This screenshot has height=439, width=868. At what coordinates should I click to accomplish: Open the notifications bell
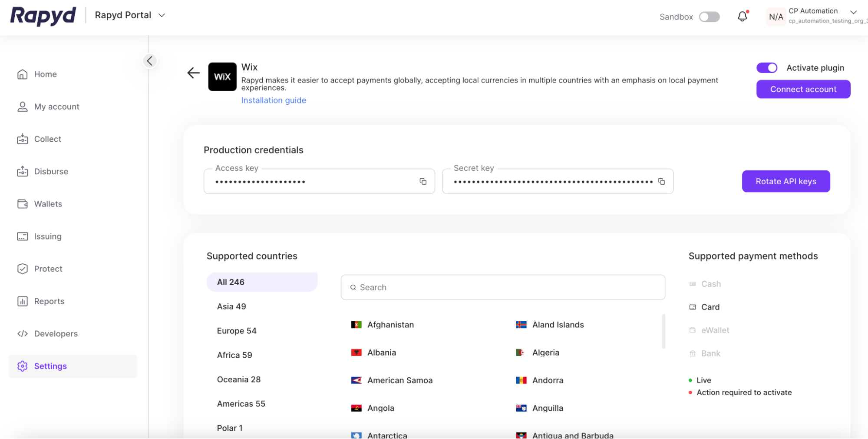tap(743, 17)
